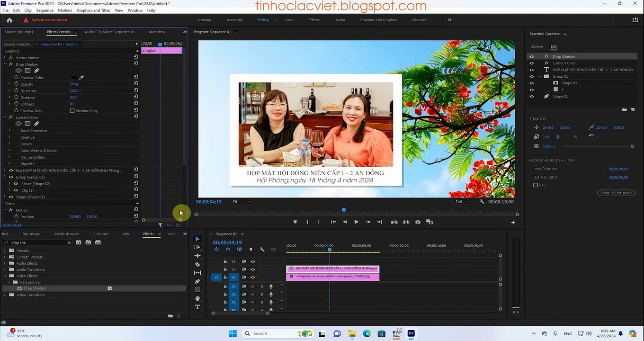This screenshot has height=341, width=644.
Task: Create ellipse mask under Drop Shadow
Action: [x=18, y=71]
